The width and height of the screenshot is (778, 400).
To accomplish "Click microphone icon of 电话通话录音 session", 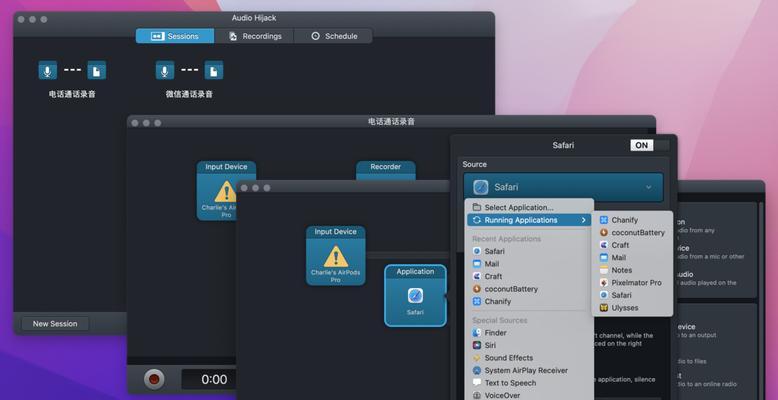I will point(48,70).
